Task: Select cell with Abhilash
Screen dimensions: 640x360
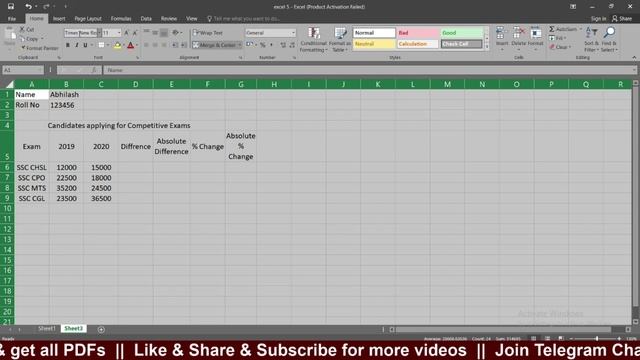Action: pos(66,94)
